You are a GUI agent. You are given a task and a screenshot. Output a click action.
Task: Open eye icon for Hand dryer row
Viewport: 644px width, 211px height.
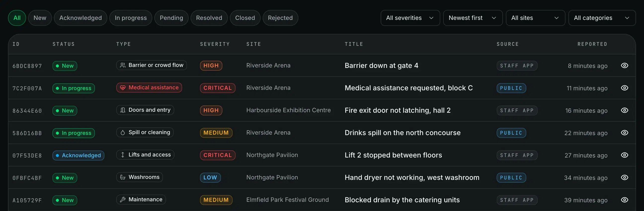tap(624, 177)
